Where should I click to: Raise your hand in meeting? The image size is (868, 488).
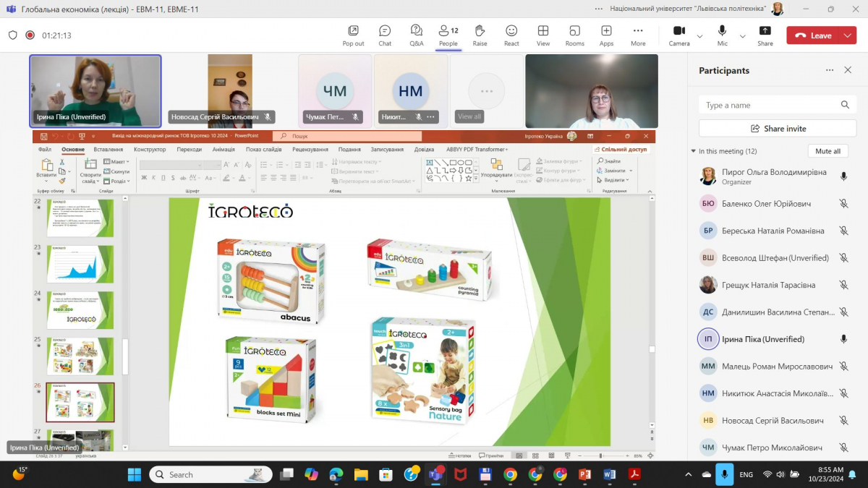coord(480,35)
